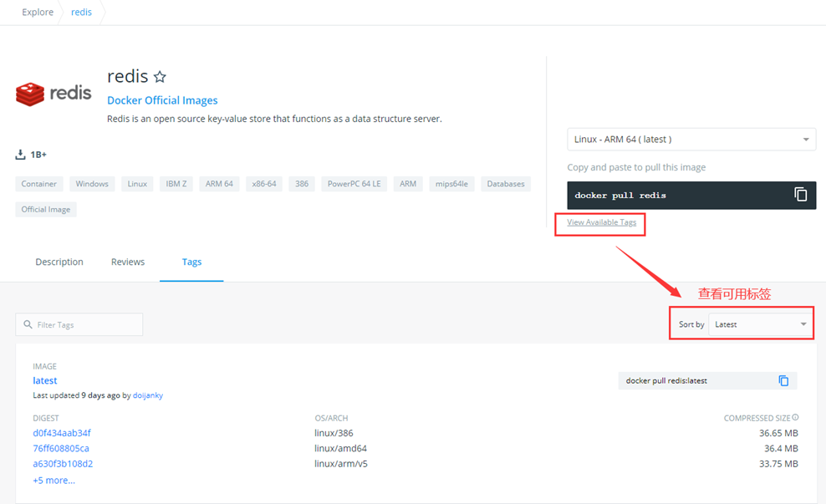Viewport: 826px width, 504px height.
Task: Copy the docker pull redis:latest command
Action: pyautogui.click(x=783, y=380)
